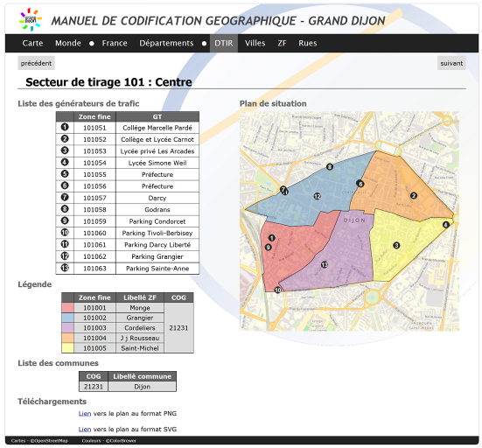The height and width of the screenshot is (448, 482).
Task: Open the Monde menu item
Action: 68,43
